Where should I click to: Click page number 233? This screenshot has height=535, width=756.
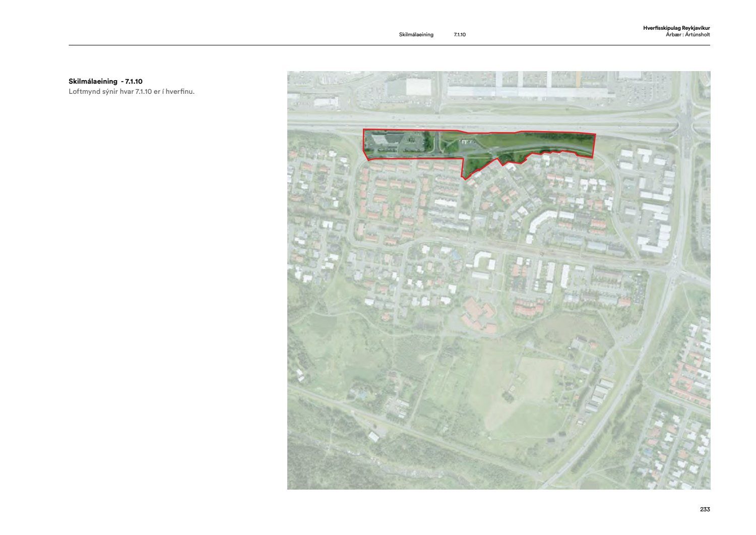point(705,509)
